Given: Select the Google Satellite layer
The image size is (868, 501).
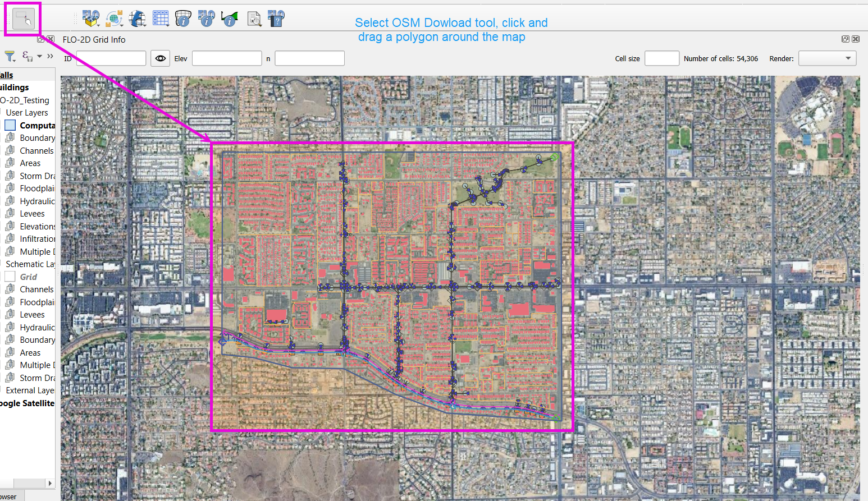Looking at the screenshot, I should click(x=27, y=403).
